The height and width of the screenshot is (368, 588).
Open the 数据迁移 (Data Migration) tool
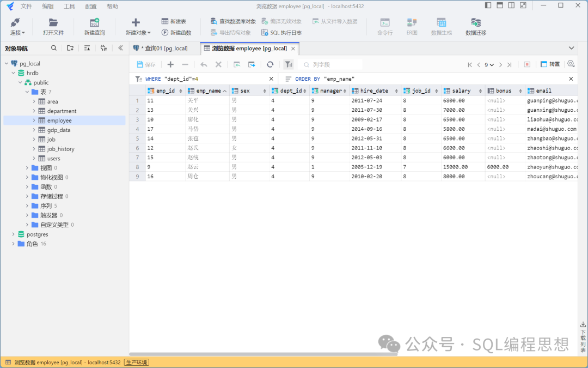475,23
